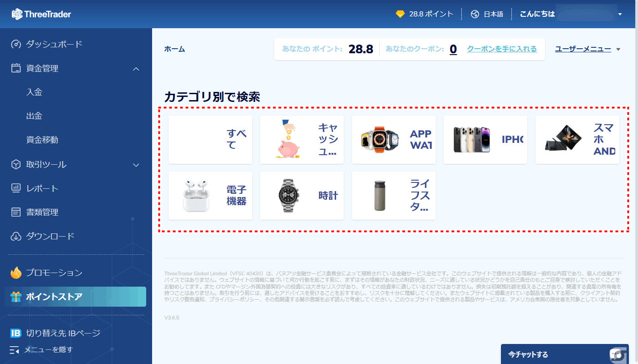Select the すべて category card

210,140
